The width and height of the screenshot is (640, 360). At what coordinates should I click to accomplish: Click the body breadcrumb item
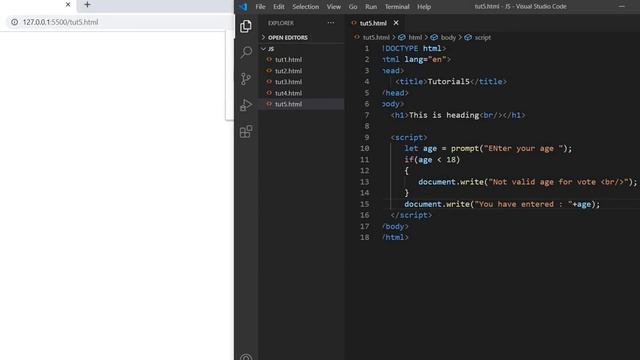(x=448, y=38)
